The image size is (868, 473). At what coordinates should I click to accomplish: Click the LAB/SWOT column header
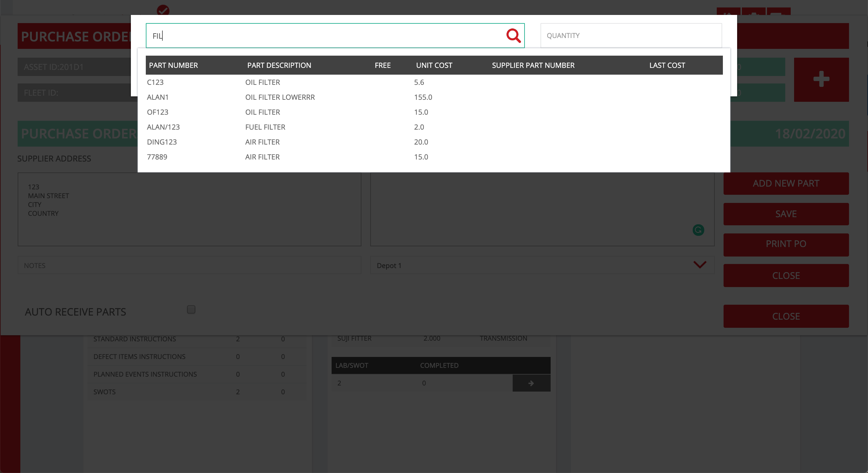point(352,365)
